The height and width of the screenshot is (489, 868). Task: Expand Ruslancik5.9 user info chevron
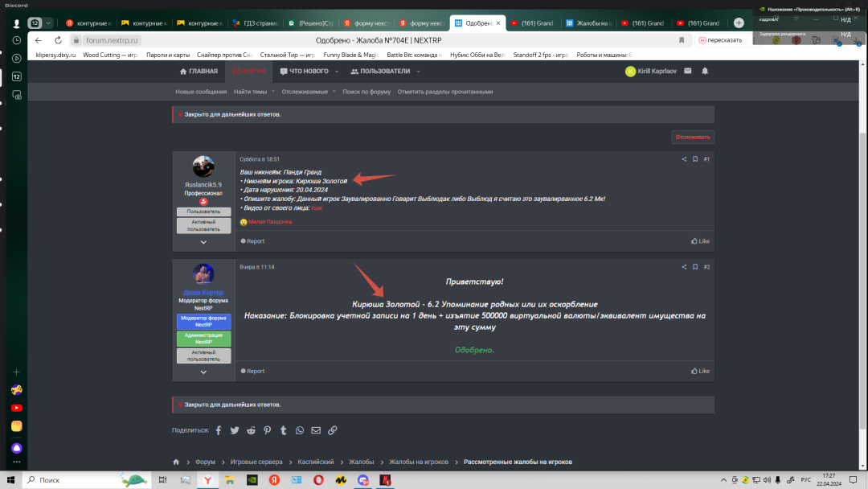[x=203, y=242]
